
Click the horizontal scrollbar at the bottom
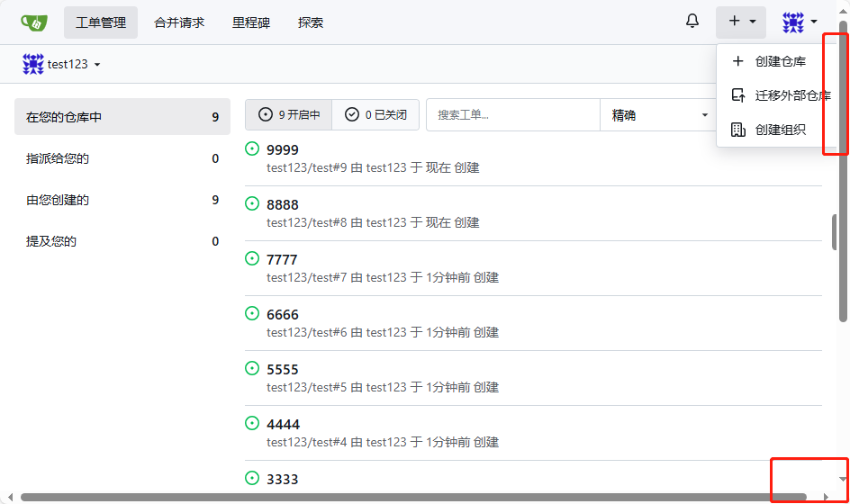tap(412, 497)
